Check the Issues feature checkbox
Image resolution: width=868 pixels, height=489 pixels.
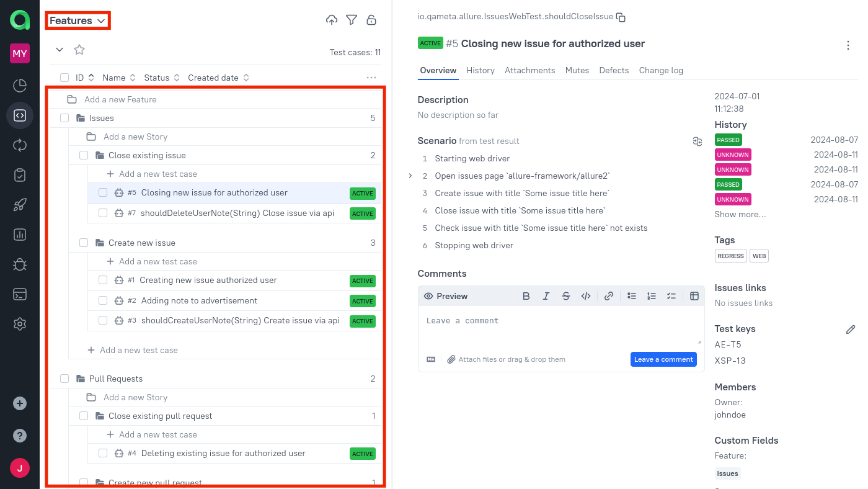tap(64, 118)
